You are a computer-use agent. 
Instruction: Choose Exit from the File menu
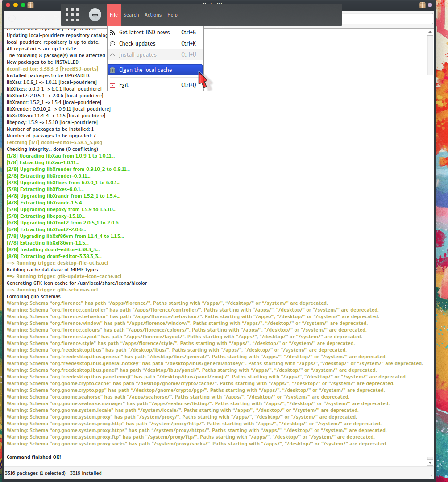(x=124, y=85)
